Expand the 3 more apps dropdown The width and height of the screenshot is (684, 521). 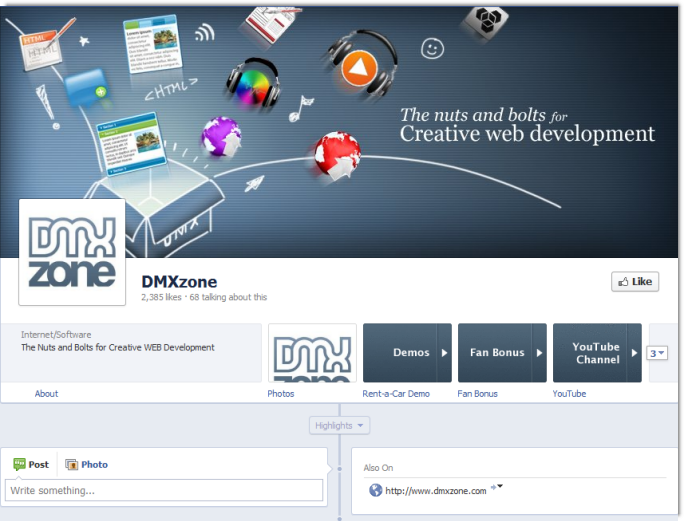point(657,353)
